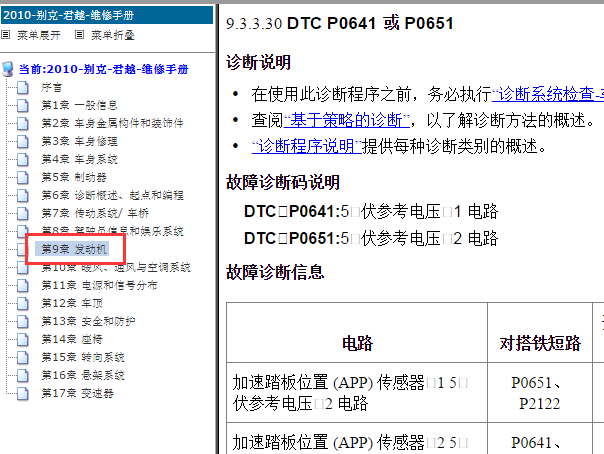Click the page icon next to 序言
The image size is (604, 454).
pyautogui.click(x=23, y=87)
